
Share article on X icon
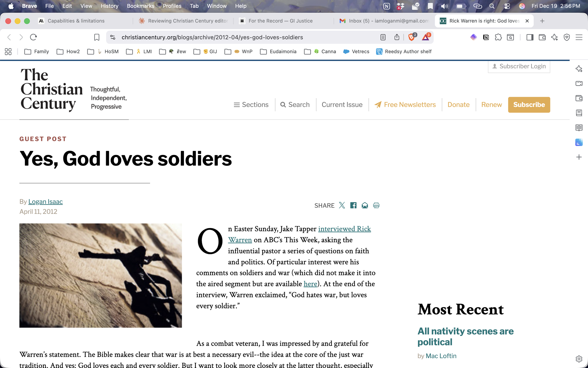click(x=342, y=205)
